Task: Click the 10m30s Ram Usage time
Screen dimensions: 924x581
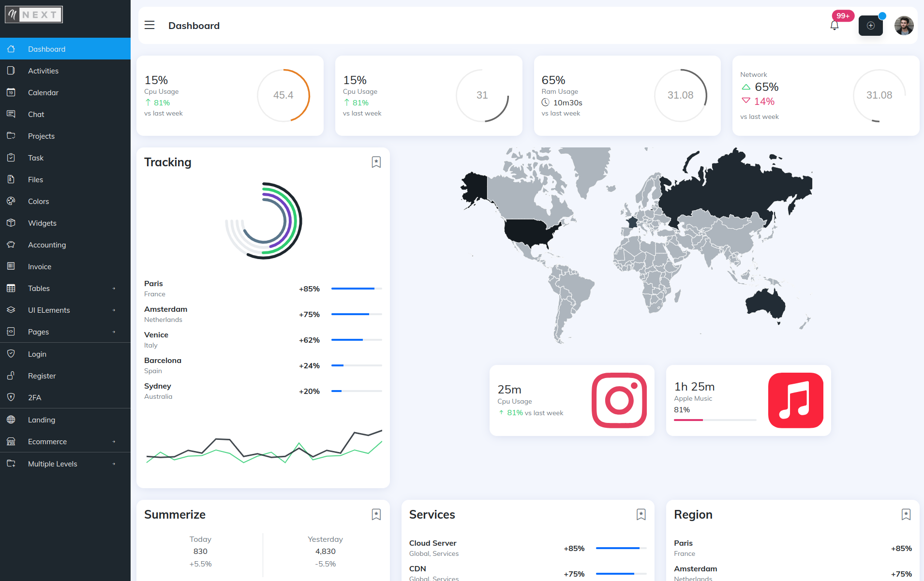Action: pos(567,102)
